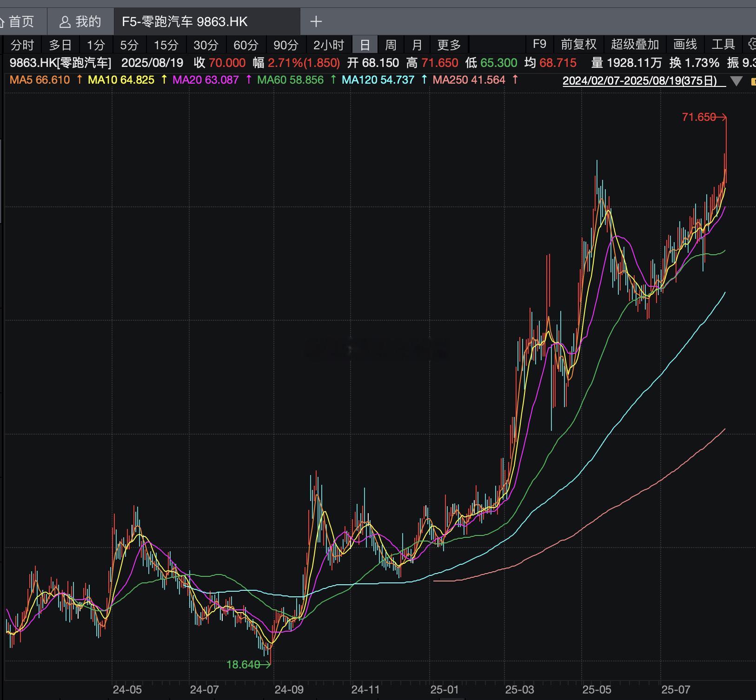Click the date 2025/08/19 in the quote bar

pos(152,63)
